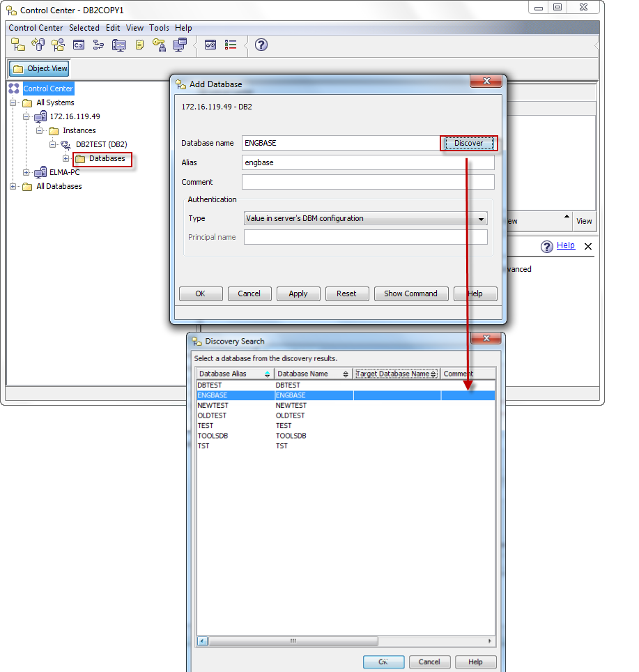Click the Command Editor toolbar icon

click(x=79, y=45)
